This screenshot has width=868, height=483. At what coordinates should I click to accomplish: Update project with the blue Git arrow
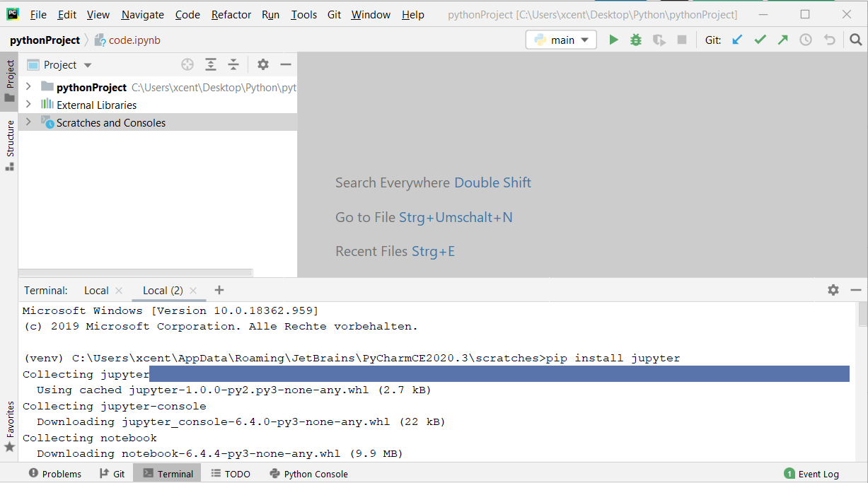click(737, 40)
